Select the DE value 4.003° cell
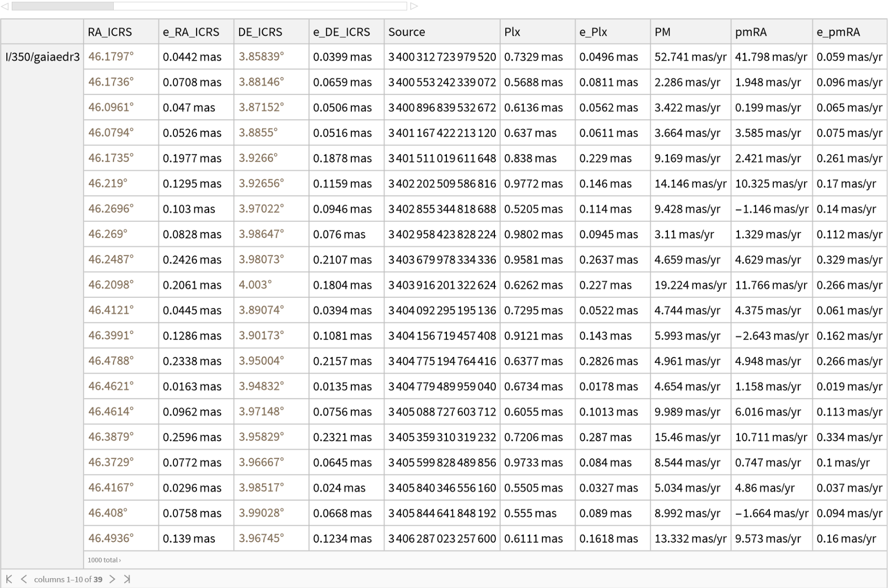The image size is (888, 588). coord(255,285)
